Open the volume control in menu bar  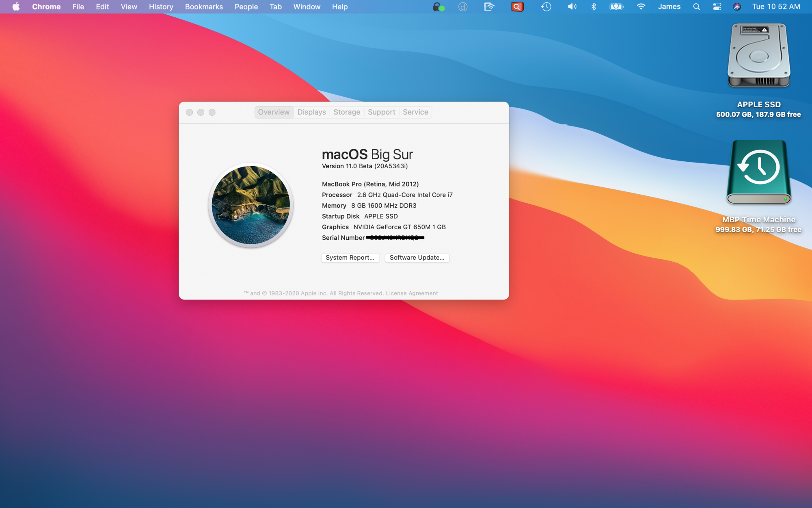[572, 7]
